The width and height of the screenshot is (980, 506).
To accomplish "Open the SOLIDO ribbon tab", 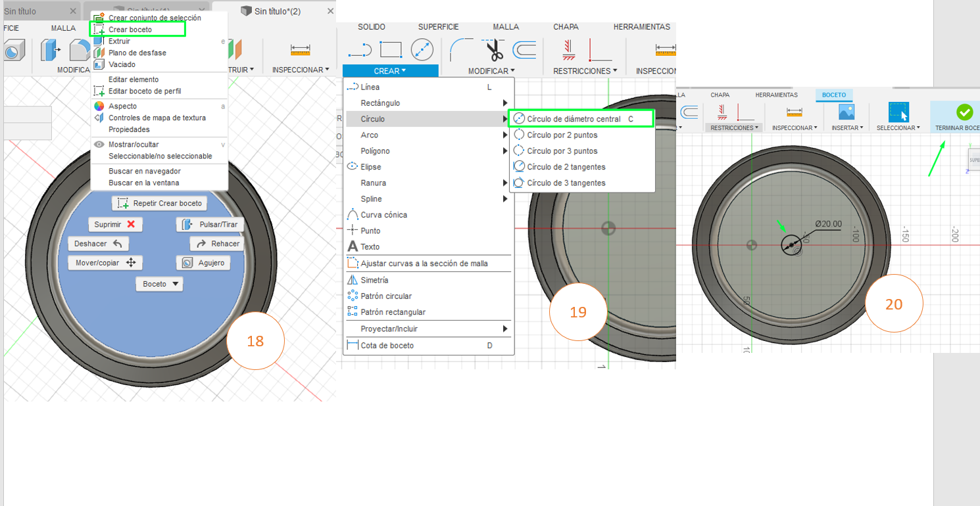I will click(x=372, y=27).
